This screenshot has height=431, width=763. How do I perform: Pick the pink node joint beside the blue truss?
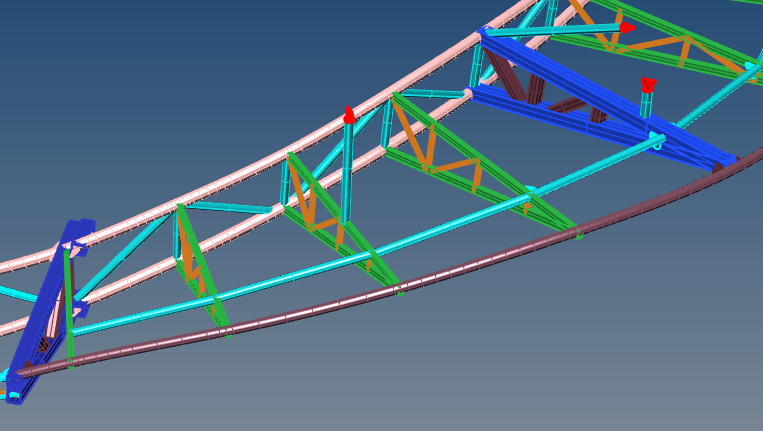coord(468,93)
